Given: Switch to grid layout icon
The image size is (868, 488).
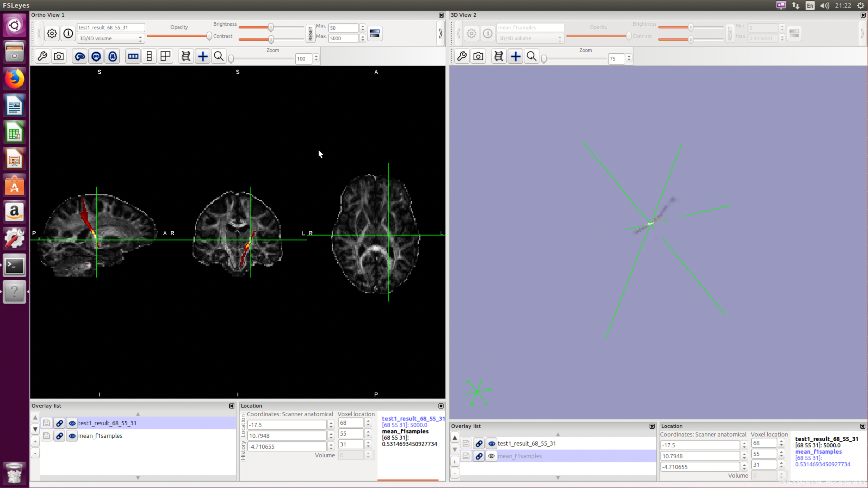Looking at the screenshot, I should click(165, 56).
